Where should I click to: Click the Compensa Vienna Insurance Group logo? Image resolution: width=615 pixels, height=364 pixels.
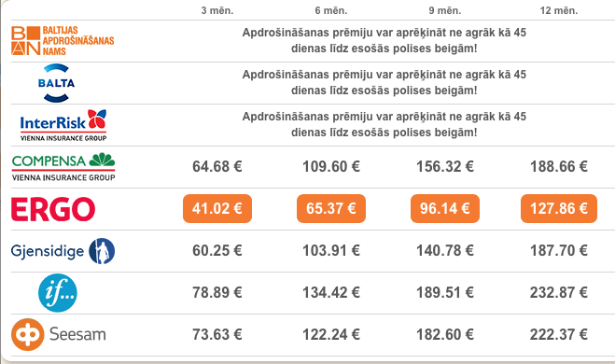[63, 167]
